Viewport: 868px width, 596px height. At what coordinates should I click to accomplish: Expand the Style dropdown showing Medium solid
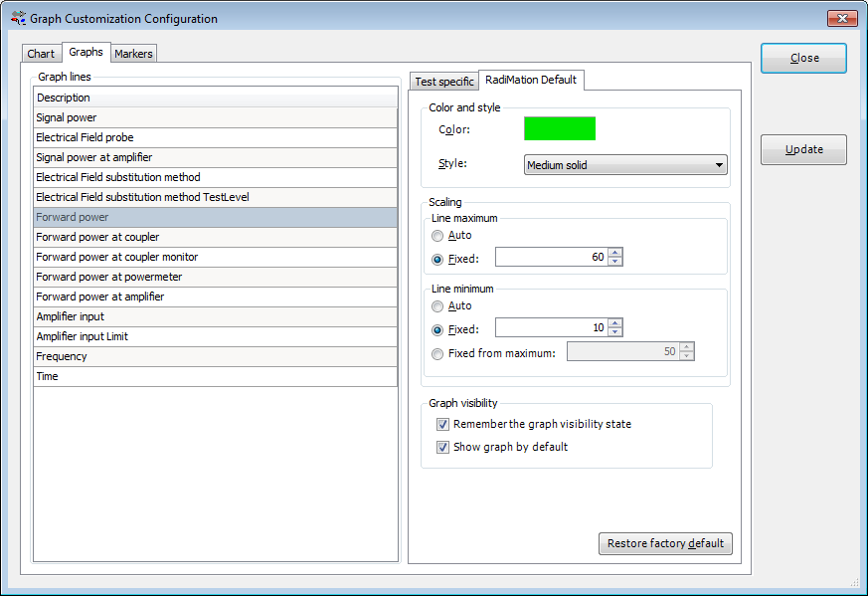pos(625,165)
